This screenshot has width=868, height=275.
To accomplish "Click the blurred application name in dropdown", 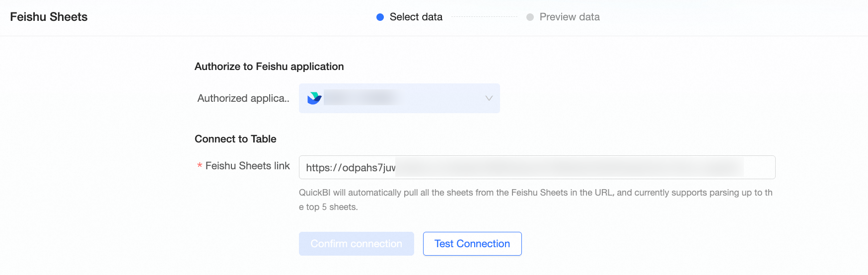I will tap(360, 98).
